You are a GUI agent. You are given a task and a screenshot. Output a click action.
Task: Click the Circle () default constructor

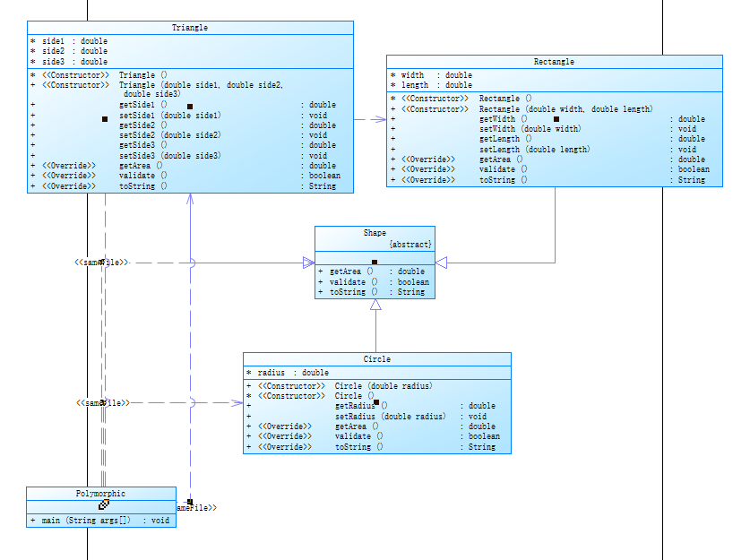pyautogui.click(x=354, y=396)
